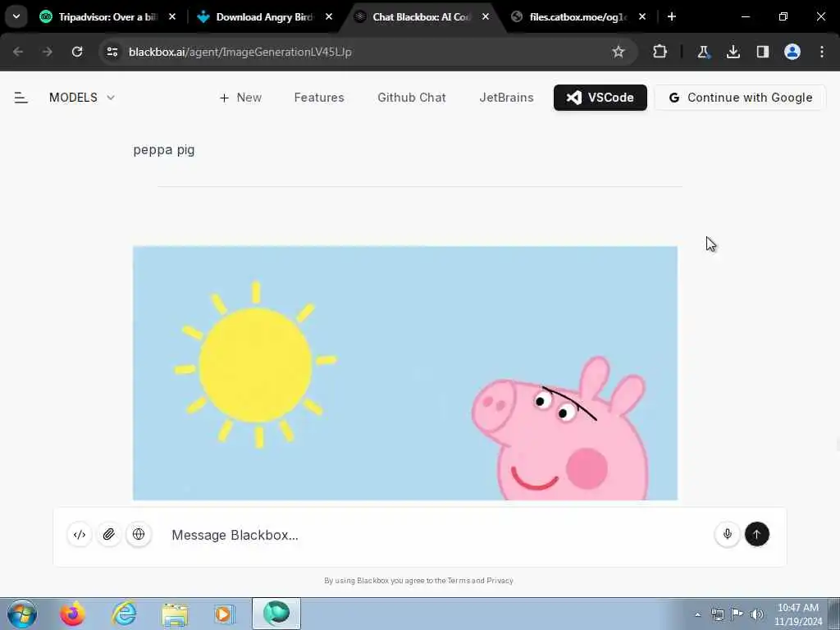Open the Windows Start menu
Image resolution: width=840 pixels, height=630 pixels.
pyautogui.click(x=22, y=614)
